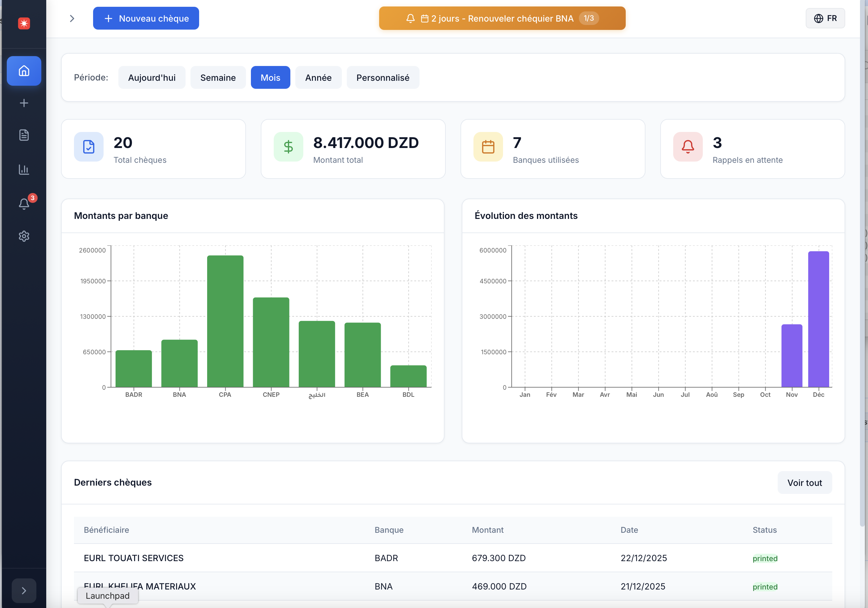Click the Rappels en attente bell icon

(687, 147)
